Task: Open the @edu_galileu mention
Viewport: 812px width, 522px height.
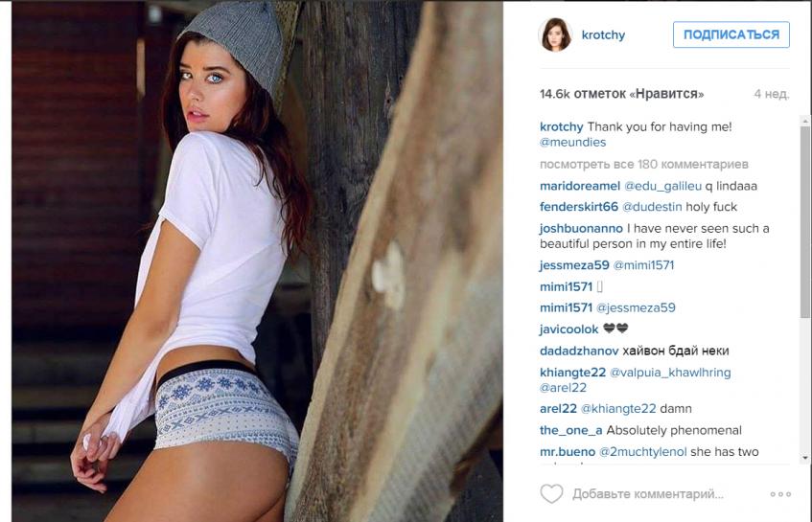Action: (662, 186)
